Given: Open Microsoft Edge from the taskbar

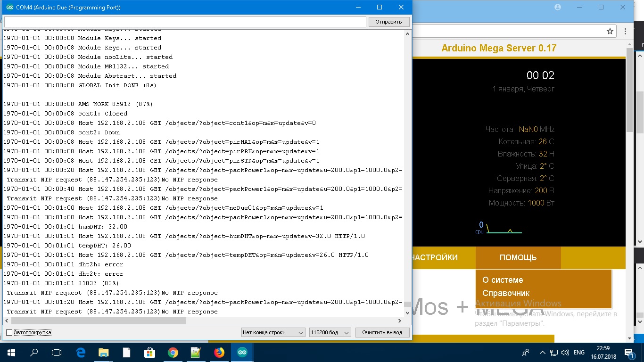Looking at the screenshot, I should click(80, 352).
